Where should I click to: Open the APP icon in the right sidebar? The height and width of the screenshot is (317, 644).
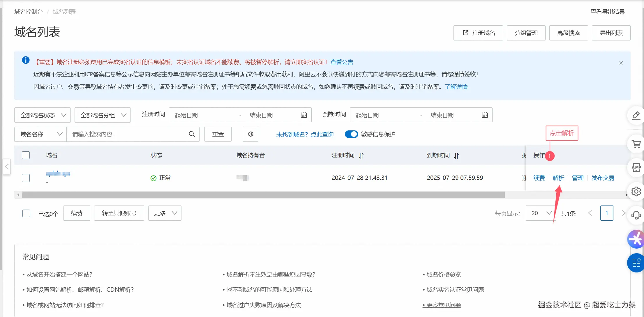pyautogui.click(x=636, y=168)
